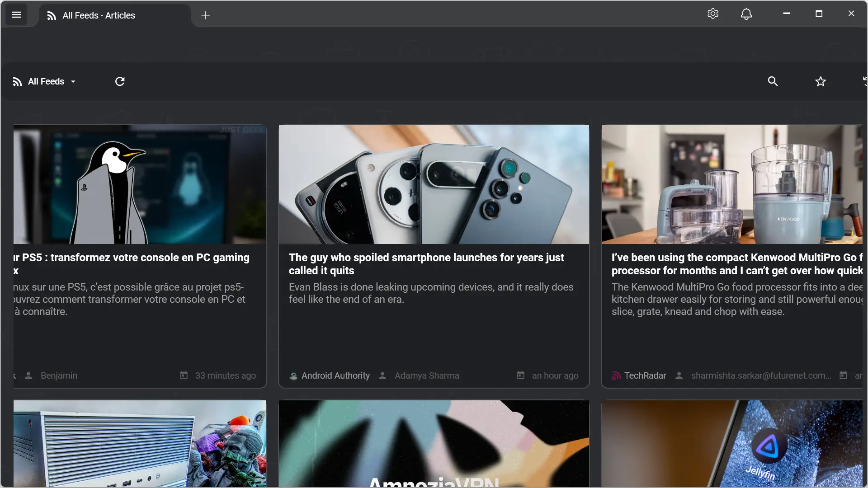
Task: Click the 'an hour ago' timestamp
Action: point(555,375)
